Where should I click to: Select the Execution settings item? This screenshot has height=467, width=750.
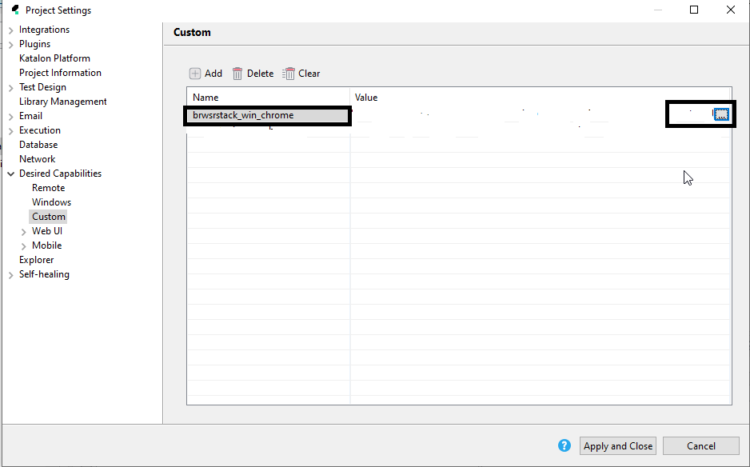pos(40,130)
